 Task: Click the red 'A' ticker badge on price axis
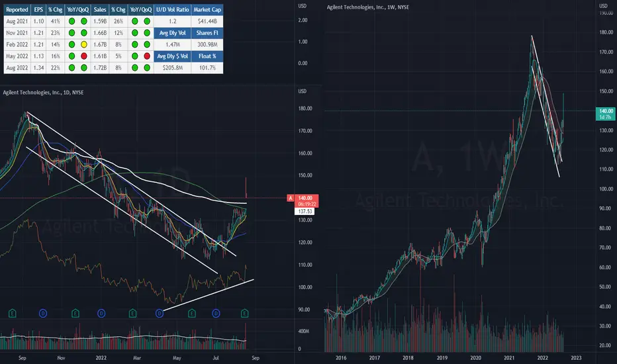pyautogui.click(x=291, y=198)
